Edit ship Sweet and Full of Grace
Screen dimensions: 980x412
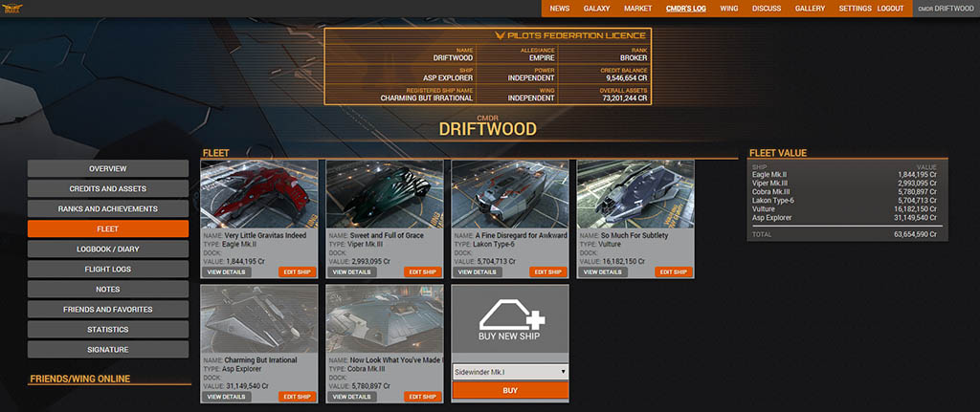(423, 272)
